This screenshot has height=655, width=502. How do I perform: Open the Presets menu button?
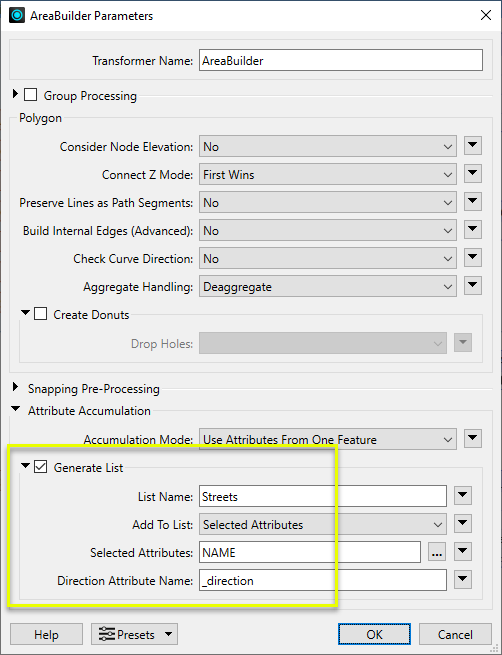134,635
